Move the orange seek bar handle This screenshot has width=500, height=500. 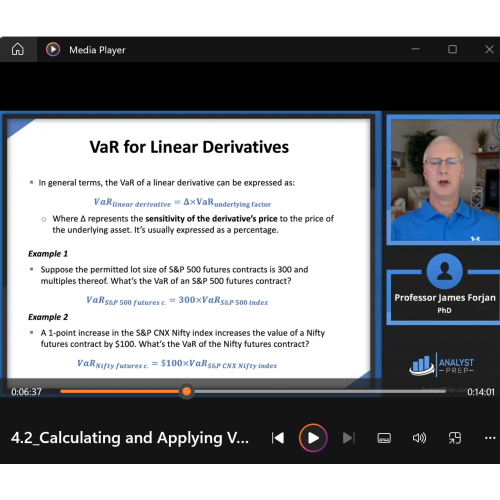click(x=187, y=391)
